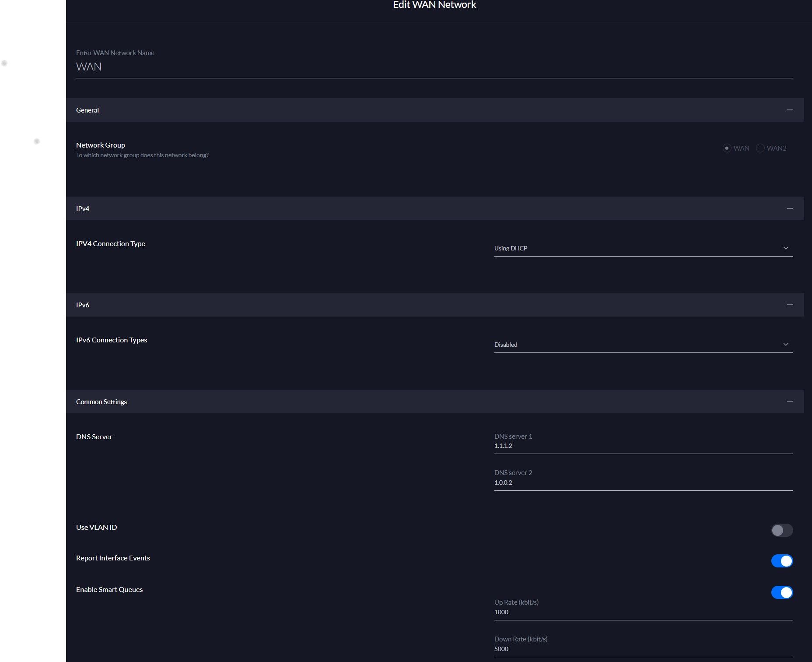Open IPv6 Connection Types dropdown showing Disabled

643,345
